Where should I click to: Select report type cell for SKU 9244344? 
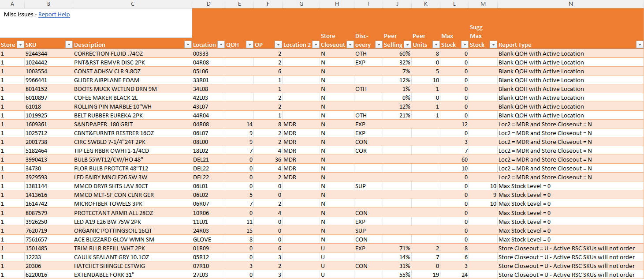(x=570, y=53)
